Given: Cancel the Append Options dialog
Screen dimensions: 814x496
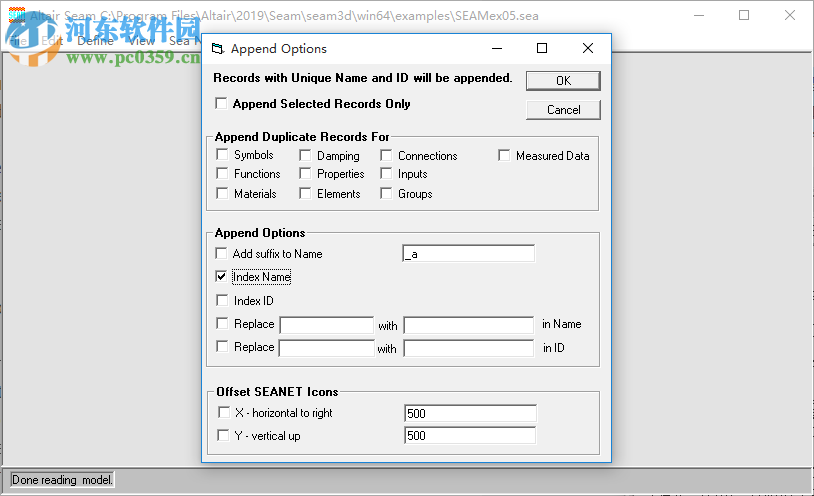Looking at the screenshot, I should 563,110.
